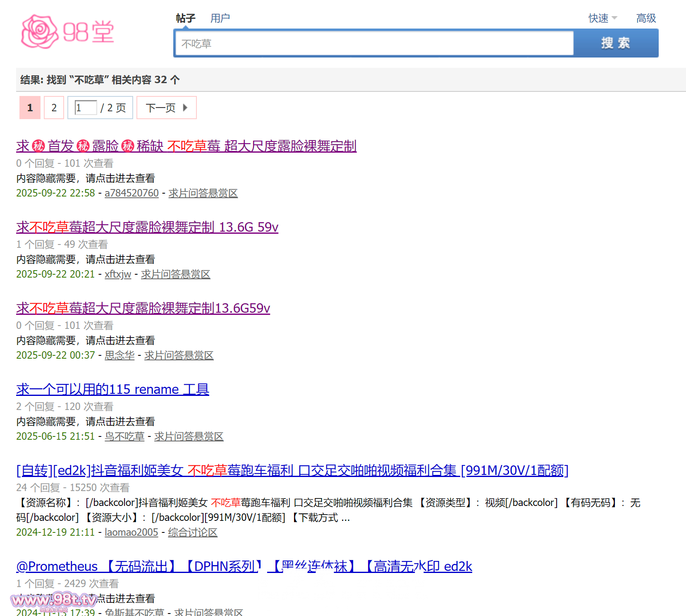Switch to the 帖子 search tab
Image resolution: width=686 pixels, height=616 pixels.
point(185,18)
